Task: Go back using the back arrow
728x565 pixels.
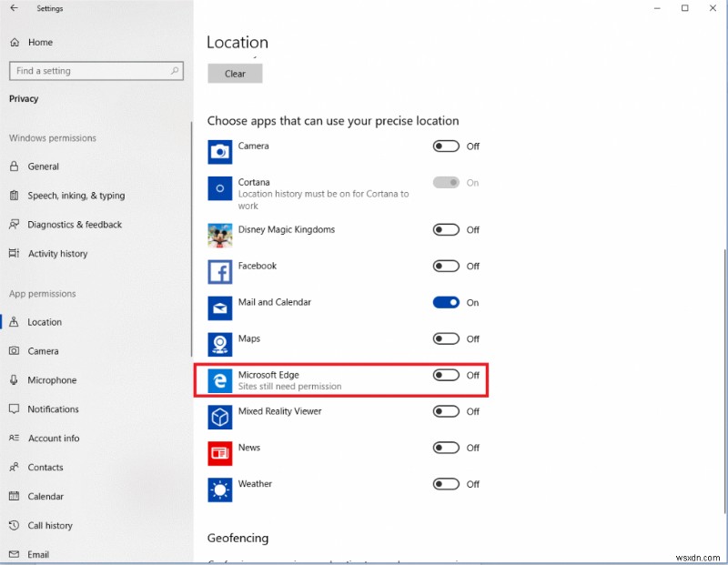Action: [x=15, y=8]
